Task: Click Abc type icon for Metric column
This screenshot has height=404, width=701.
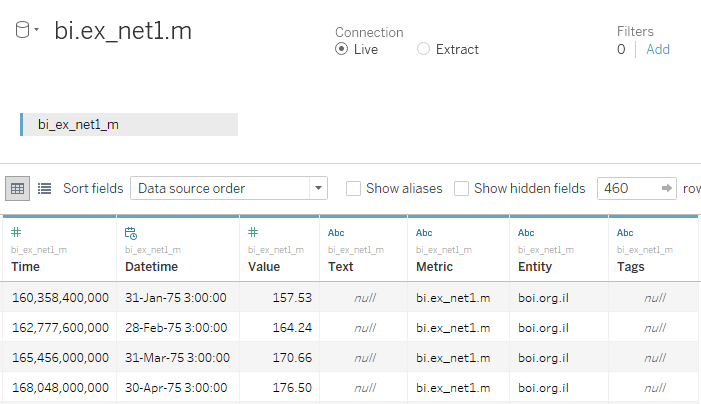Action: pyautogui.click(x=424, y=233)
